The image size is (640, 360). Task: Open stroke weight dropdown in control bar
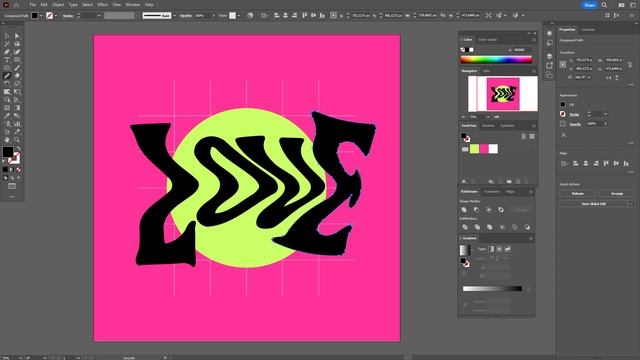99,16
